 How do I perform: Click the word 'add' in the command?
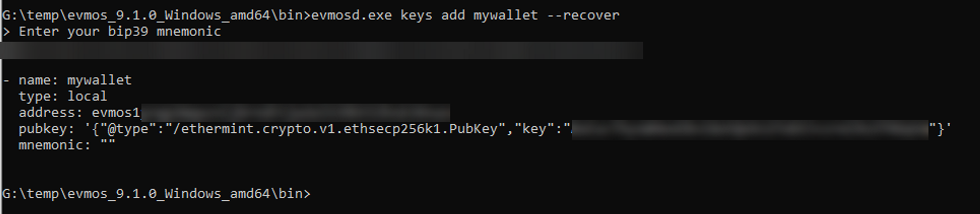[453, 15]
